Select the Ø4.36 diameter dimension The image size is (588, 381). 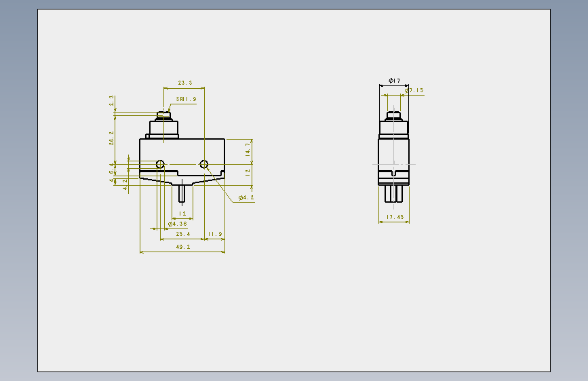[178, 224]
